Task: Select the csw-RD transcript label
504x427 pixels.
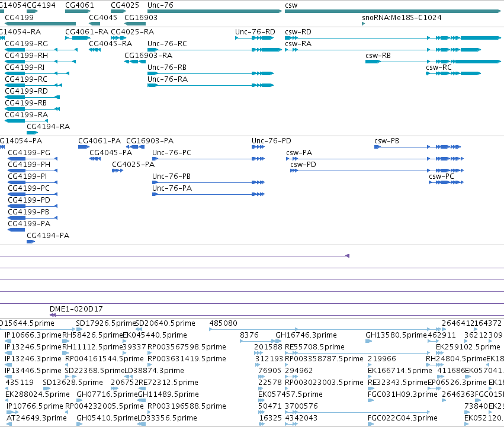Action: point(298,32)
